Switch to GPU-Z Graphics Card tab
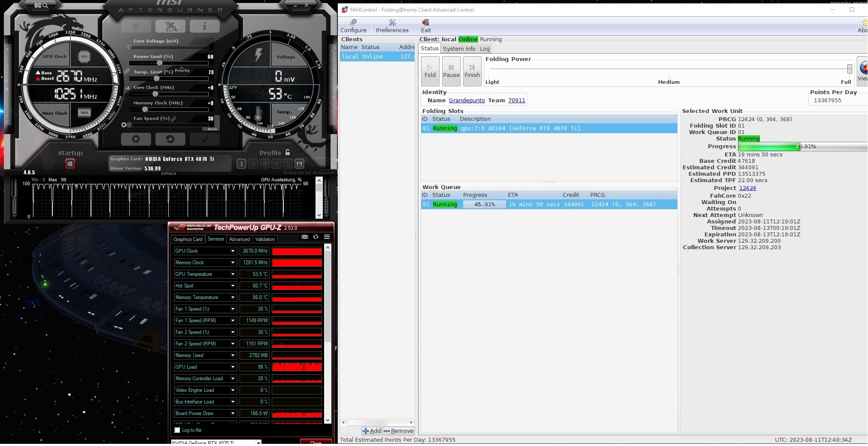Image resolution: width=868 pixels, height=446 pixels. point(188,239)
